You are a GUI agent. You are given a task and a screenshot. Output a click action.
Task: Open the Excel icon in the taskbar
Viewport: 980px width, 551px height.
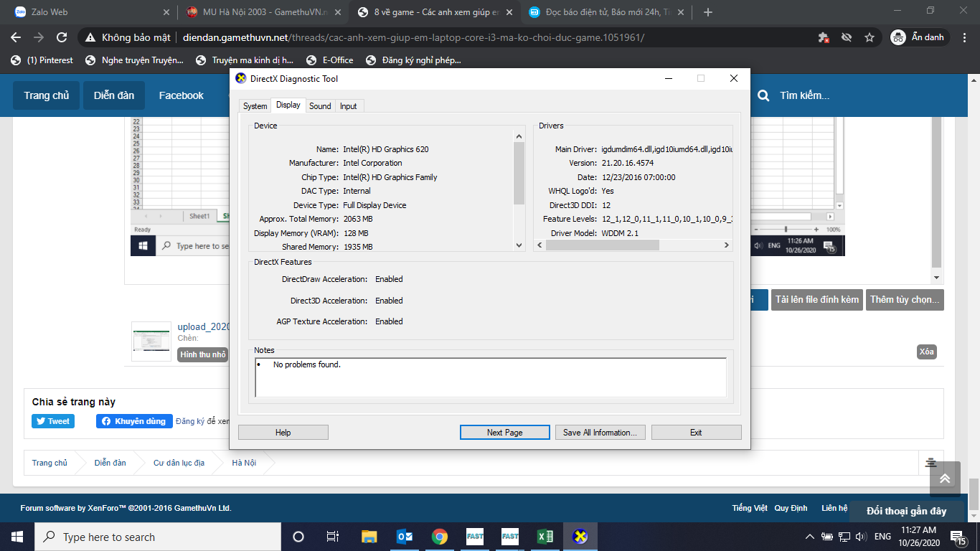click(x=545, y=537)
